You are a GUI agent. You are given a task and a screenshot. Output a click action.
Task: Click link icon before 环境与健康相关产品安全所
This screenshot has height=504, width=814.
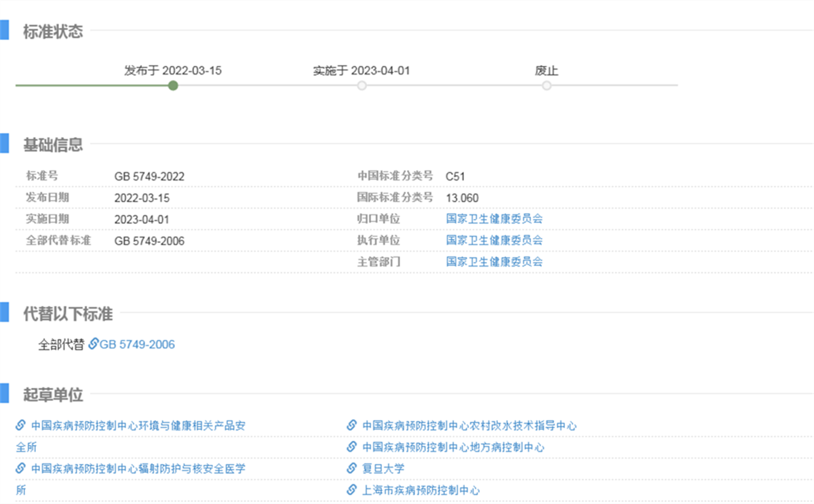tap(20, 425)
